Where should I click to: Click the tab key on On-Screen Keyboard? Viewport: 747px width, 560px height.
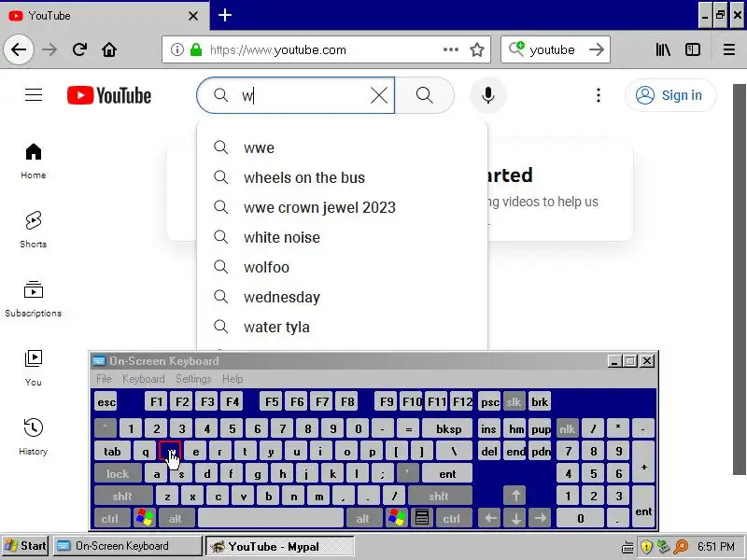pyautogui.click(x=112, y=451)
